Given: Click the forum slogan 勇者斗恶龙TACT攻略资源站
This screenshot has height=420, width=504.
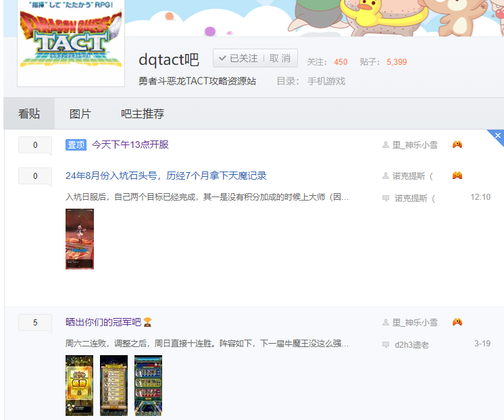Looking at the screenshot, I should (197, 81).
